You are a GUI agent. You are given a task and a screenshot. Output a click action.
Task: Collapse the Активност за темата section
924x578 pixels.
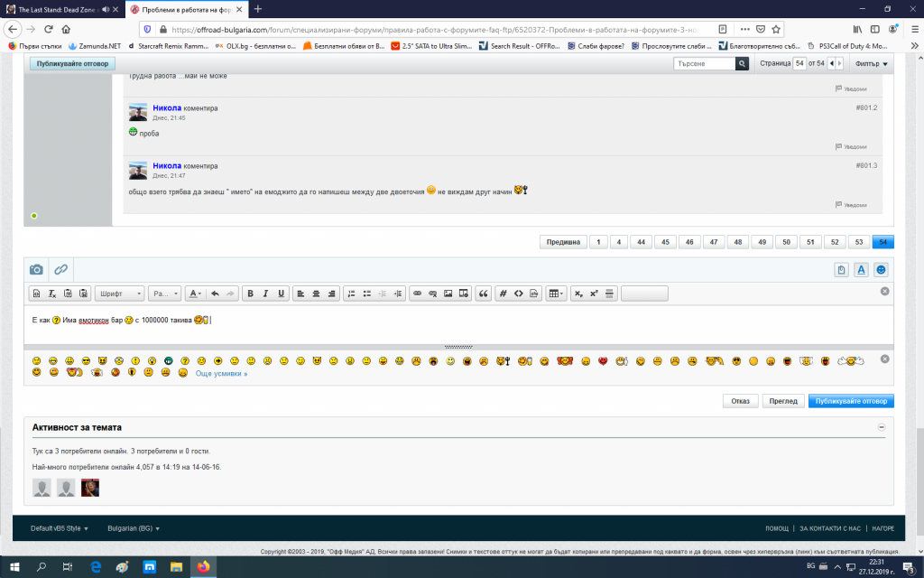point(881,427)
